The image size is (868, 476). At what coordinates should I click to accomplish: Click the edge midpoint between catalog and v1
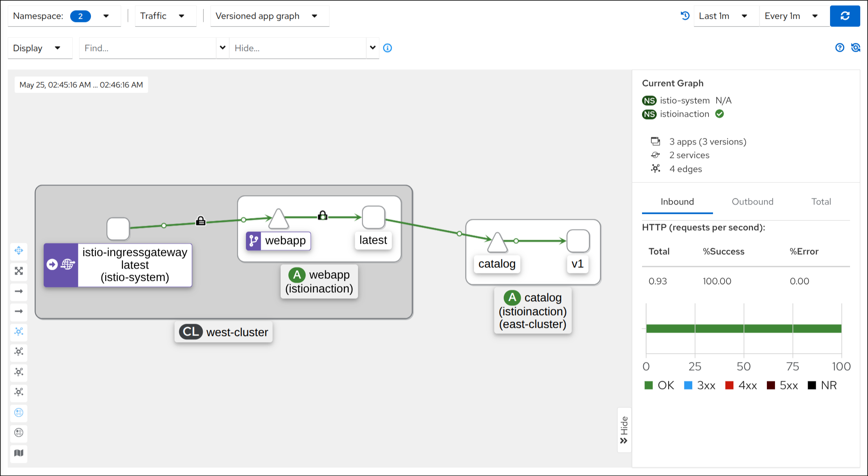click(x=516, y=241)
